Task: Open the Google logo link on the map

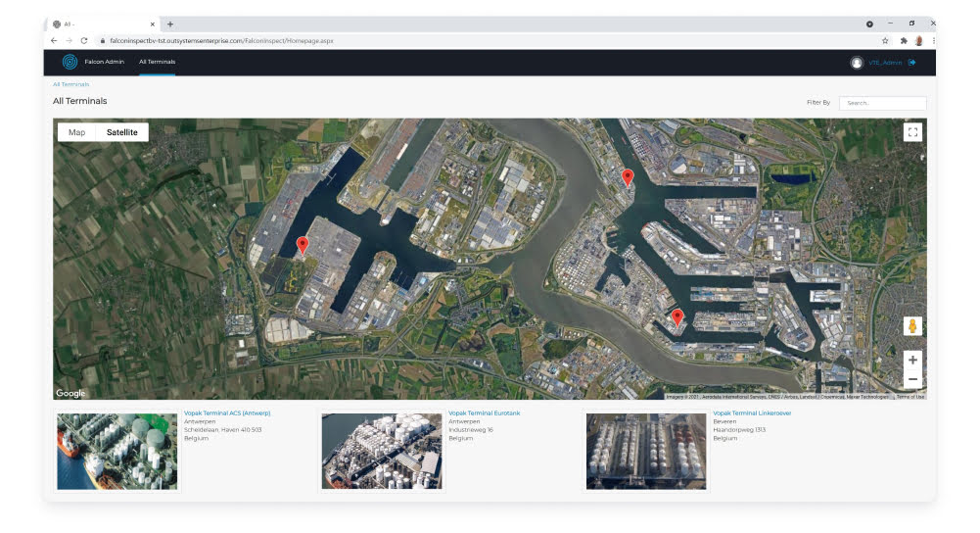Action: pos(70,393)
